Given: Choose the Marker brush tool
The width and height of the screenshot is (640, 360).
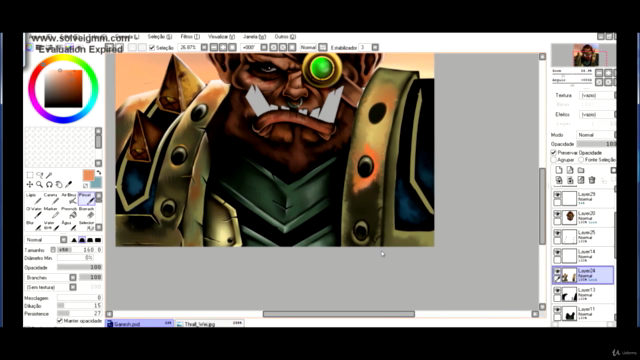Looking at the screenshot, I should pos(51,212).
